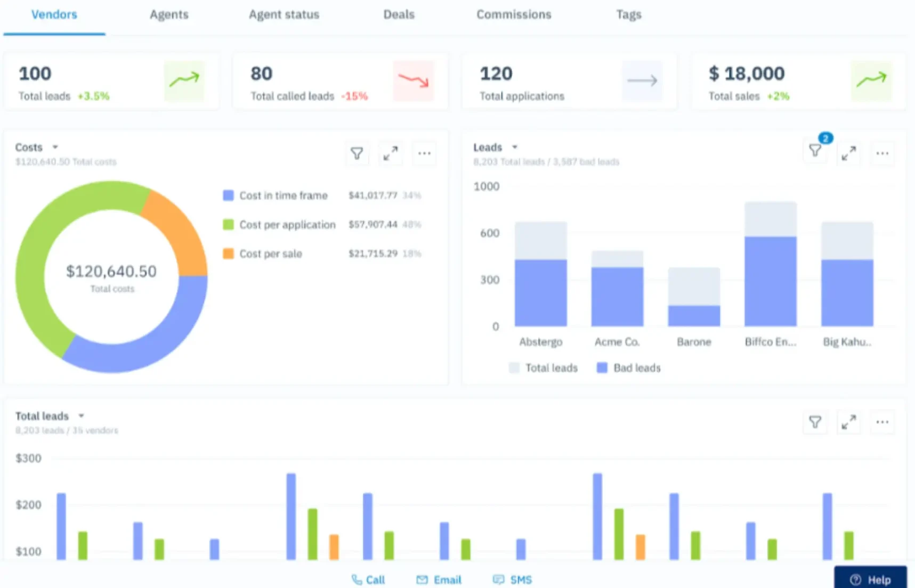Screen dimensions: 915x588
Task: Click the $57,907.44 cost value
Action: [x=373, y=224]
